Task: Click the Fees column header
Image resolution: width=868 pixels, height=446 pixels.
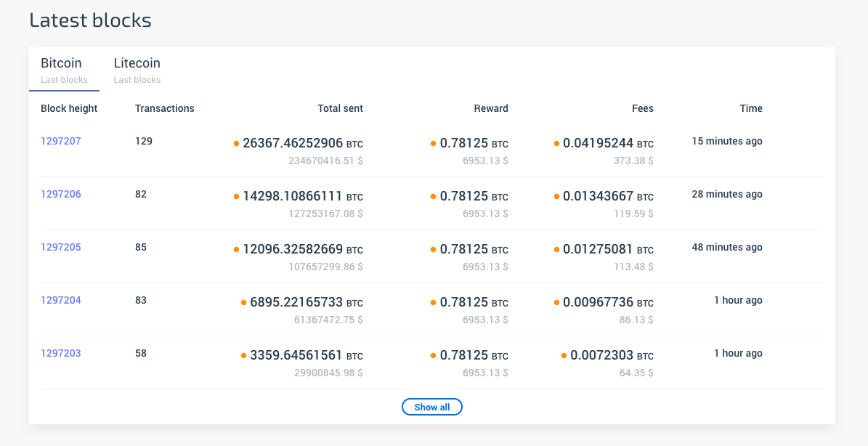Action: tap(643, 108)
